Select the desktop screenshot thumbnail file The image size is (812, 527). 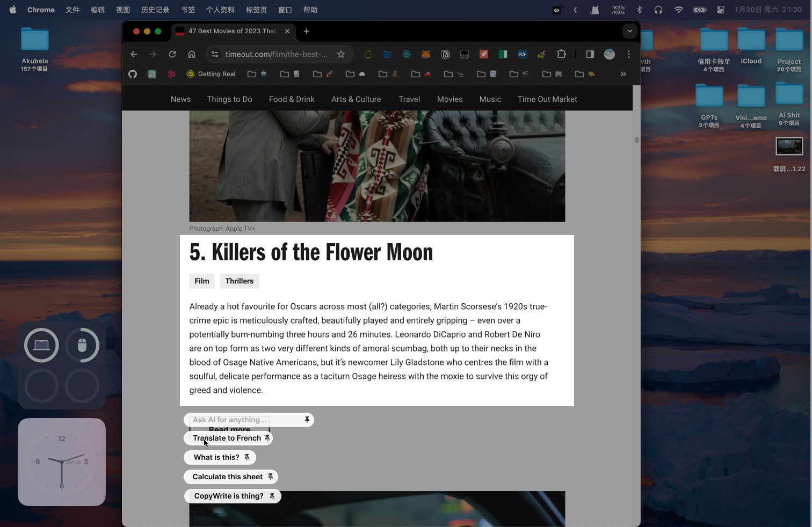(789, 146)
